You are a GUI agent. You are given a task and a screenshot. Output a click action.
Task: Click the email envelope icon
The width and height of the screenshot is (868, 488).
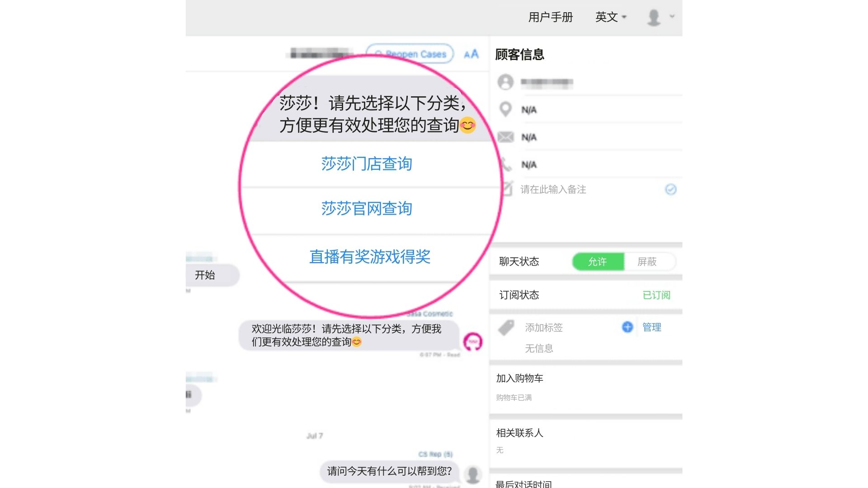505,137
